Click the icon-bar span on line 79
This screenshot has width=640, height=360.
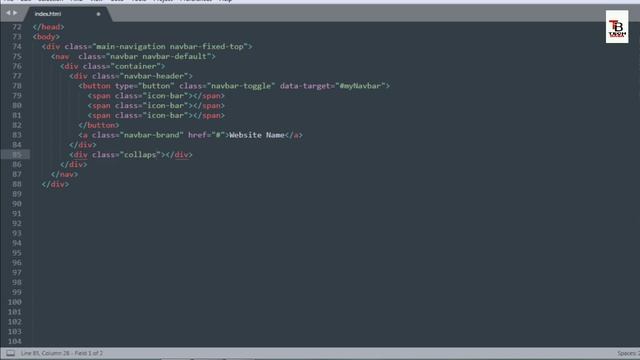point(156,96)
